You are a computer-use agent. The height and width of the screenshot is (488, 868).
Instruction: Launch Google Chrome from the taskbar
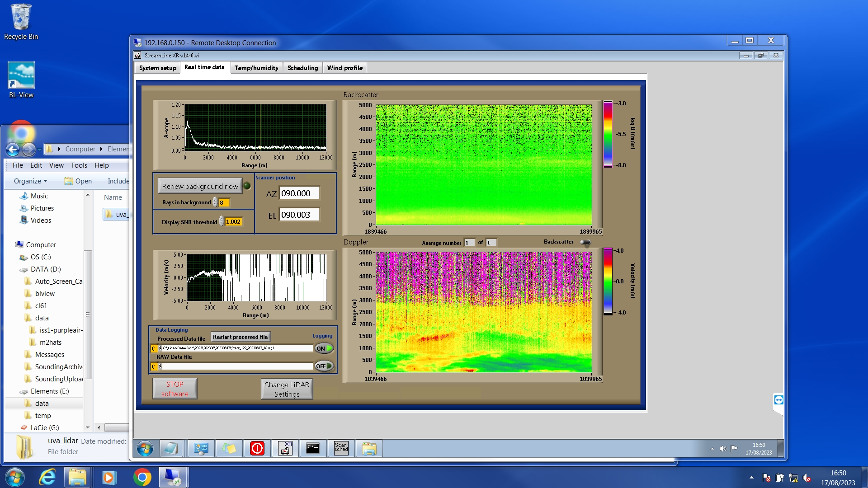pyautogui.click(x=142, y=477)
